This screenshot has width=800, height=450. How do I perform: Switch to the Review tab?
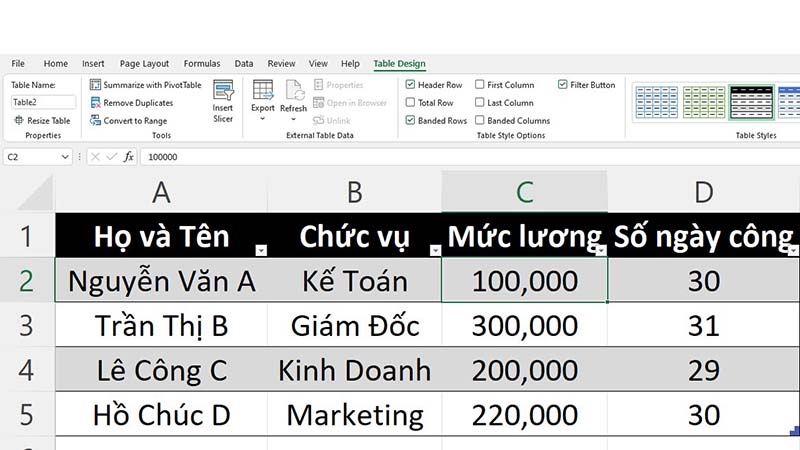point(282,64)
